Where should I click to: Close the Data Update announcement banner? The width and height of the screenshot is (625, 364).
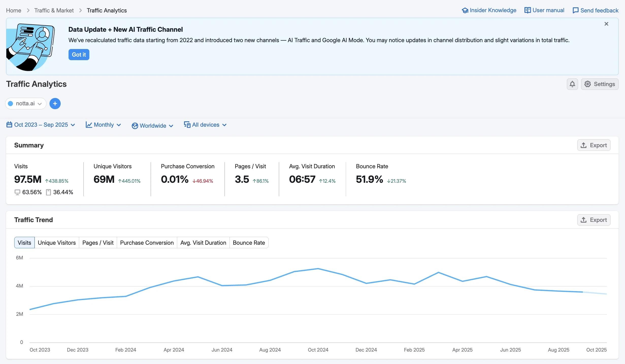[606, 24]
